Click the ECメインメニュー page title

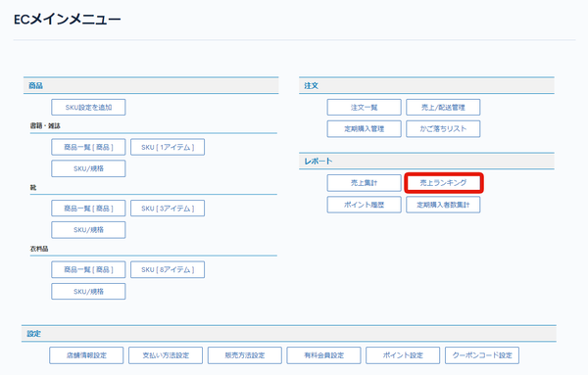pyautogui.click(x=68, y=20)
